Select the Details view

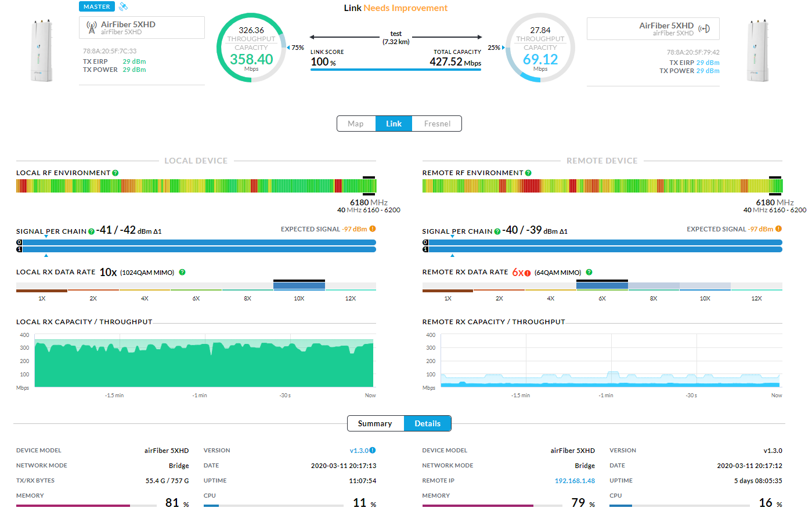point(428,423)
